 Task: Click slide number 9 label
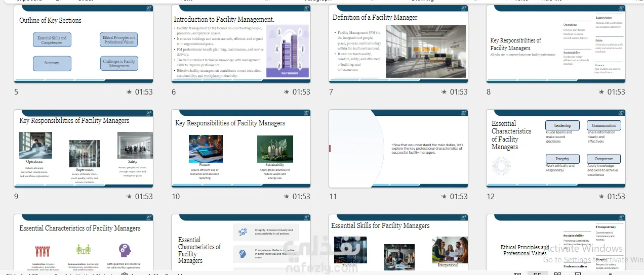click(x=16, y=196)
